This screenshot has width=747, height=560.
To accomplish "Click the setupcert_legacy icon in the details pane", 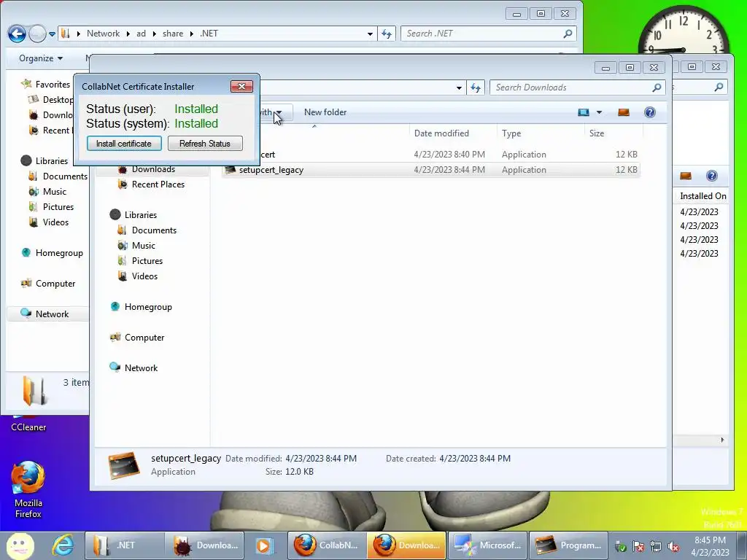I will point(124,465).
